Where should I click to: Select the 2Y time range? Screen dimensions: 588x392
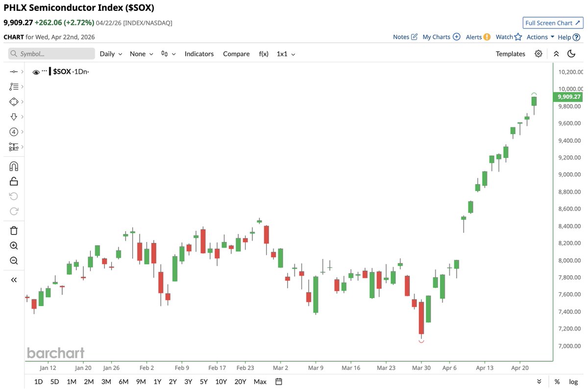click(x=172, y=381)
